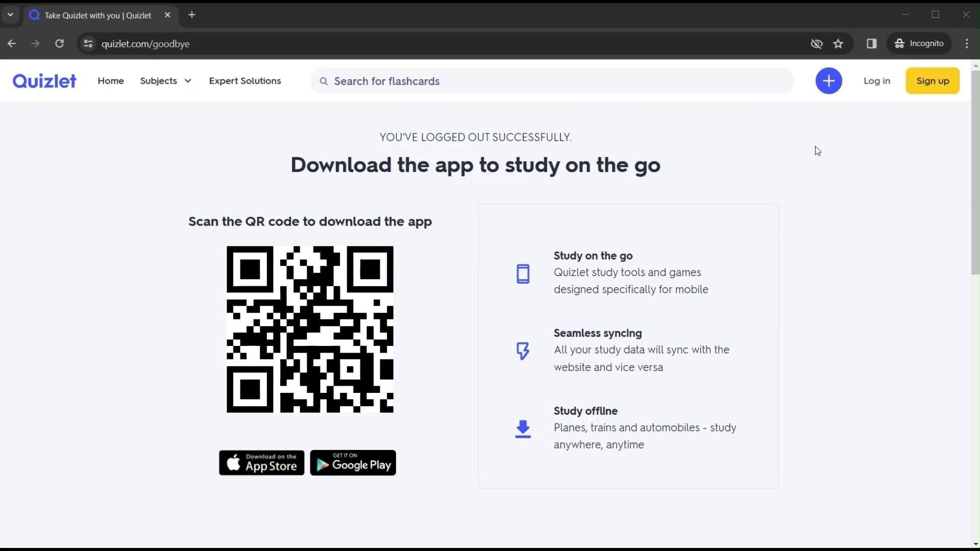The image size is (980, 551).
Task: Click the Quizlet logo
Action: 44,81
